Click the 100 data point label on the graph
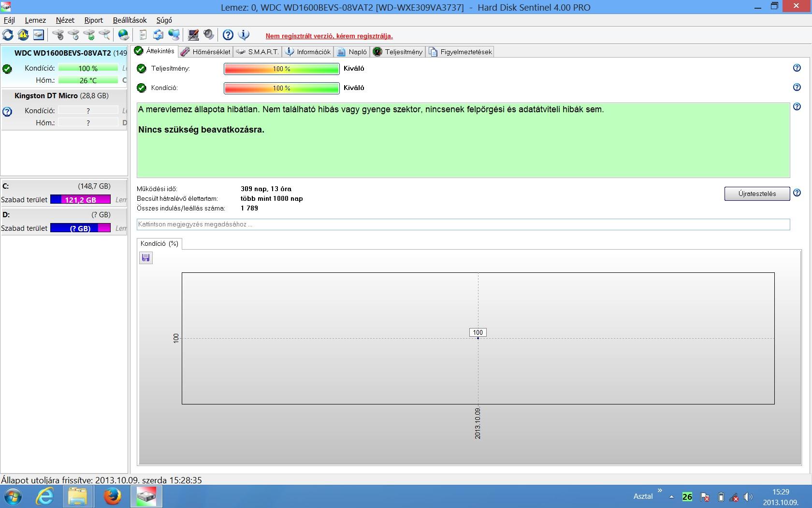 [x=478, y=332]
